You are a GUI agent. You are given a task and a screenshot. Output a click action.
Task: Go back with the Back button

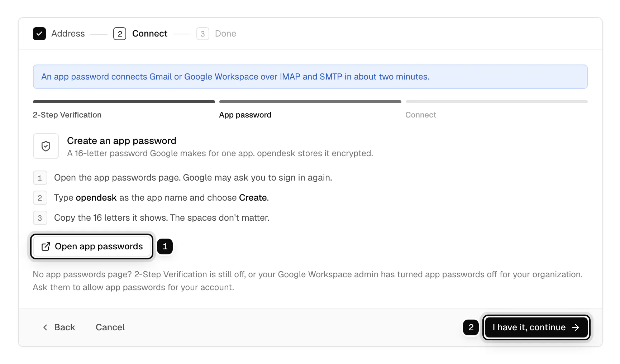59,327
